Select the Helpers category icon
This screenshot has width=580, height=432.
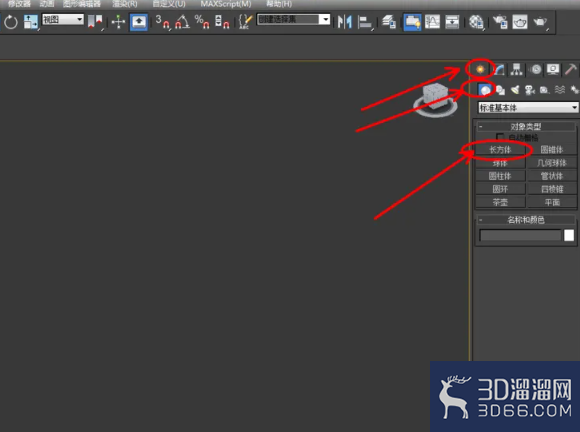pos(544,90)
